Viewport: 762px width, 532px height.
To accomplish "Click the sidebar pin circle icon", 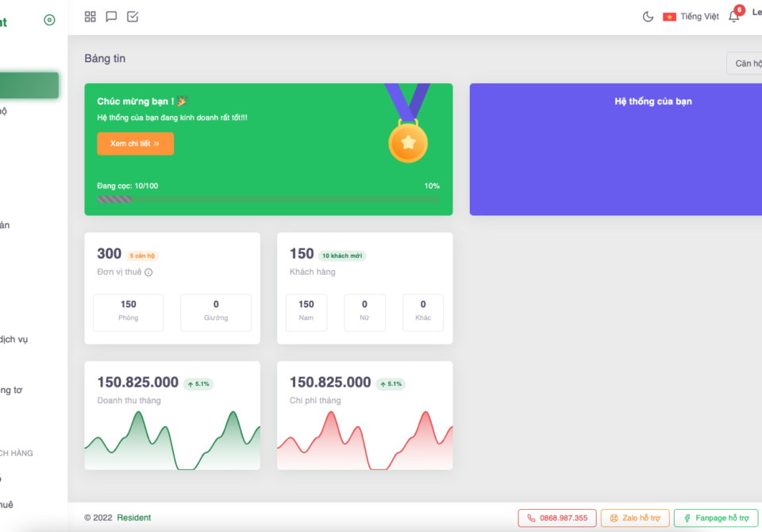I will coord(49,21).
